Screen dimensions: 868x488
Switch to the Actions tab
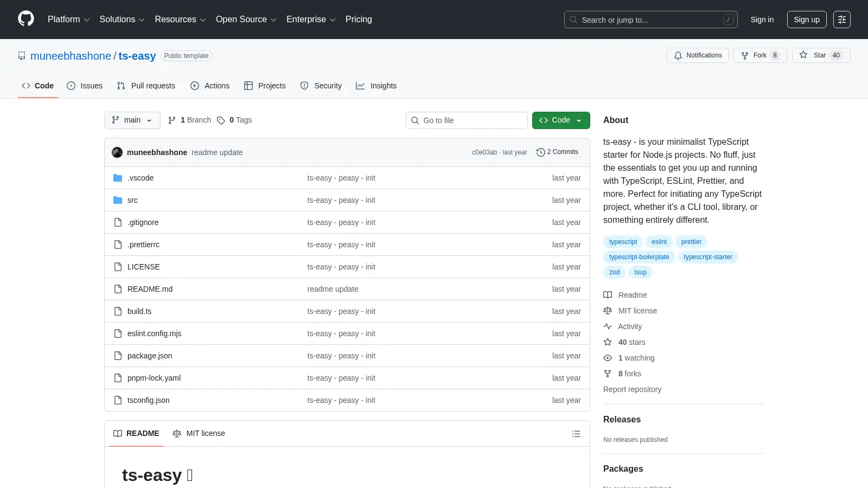(x=210, y=86)
